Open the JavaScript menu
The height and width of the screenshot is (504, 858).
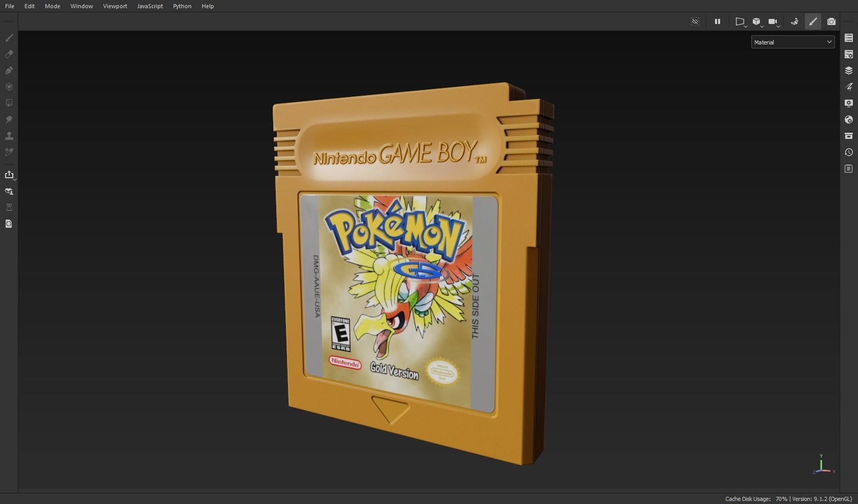coord(150,6)
